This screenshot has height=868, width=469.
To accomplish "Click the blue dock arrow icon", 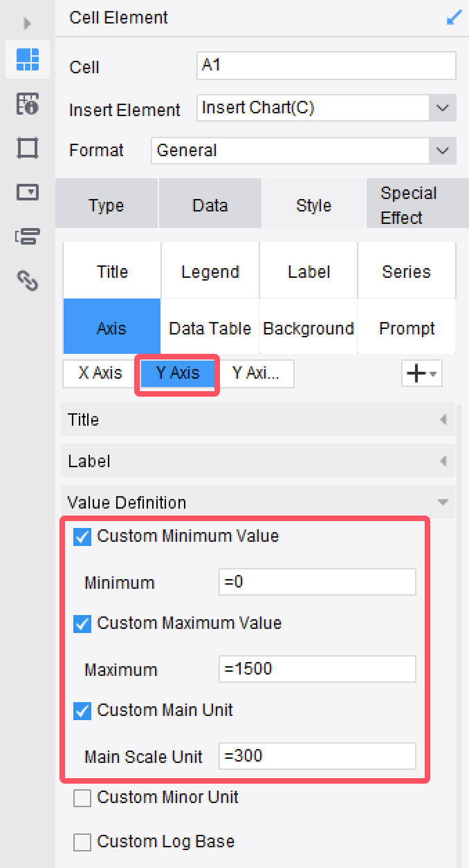I will (454, 18).
